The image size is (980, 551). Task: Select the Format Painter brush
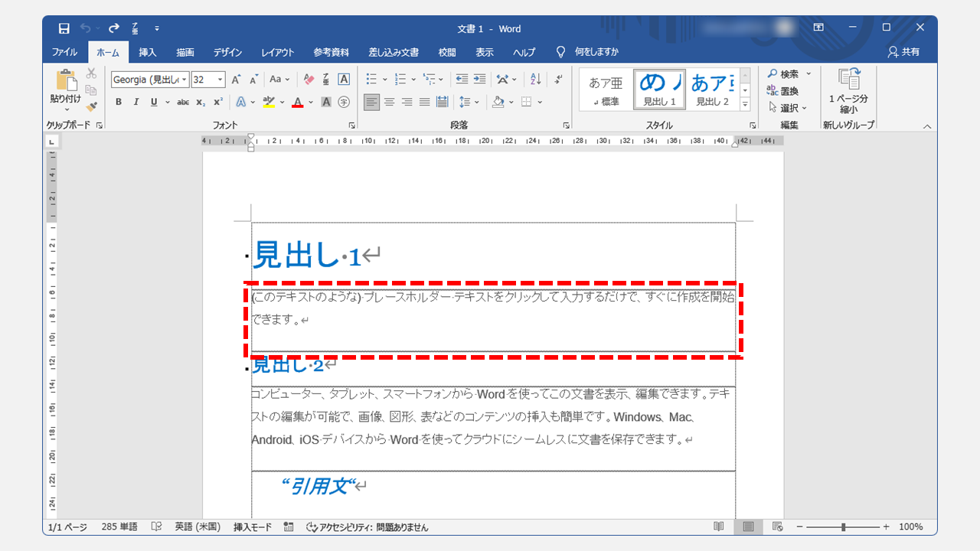91,106
